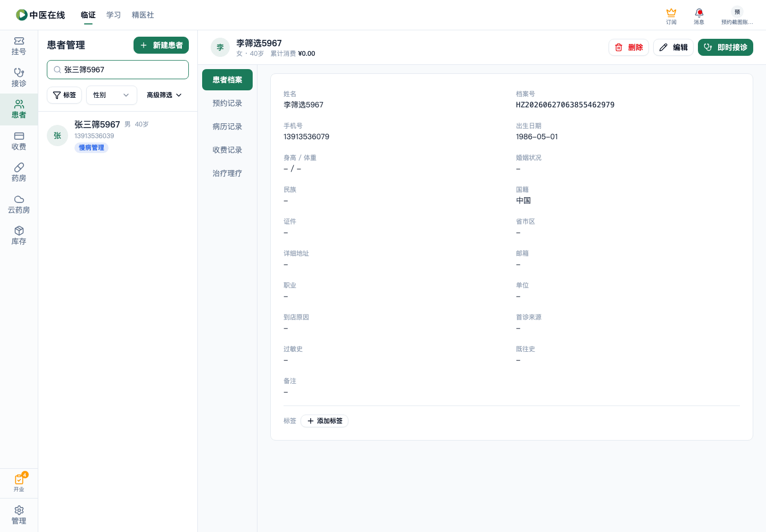Expand 高级筛选 advanced filters
Viewport: 766px width, 532px height.
pyautogui.click(x=164, y=95)
